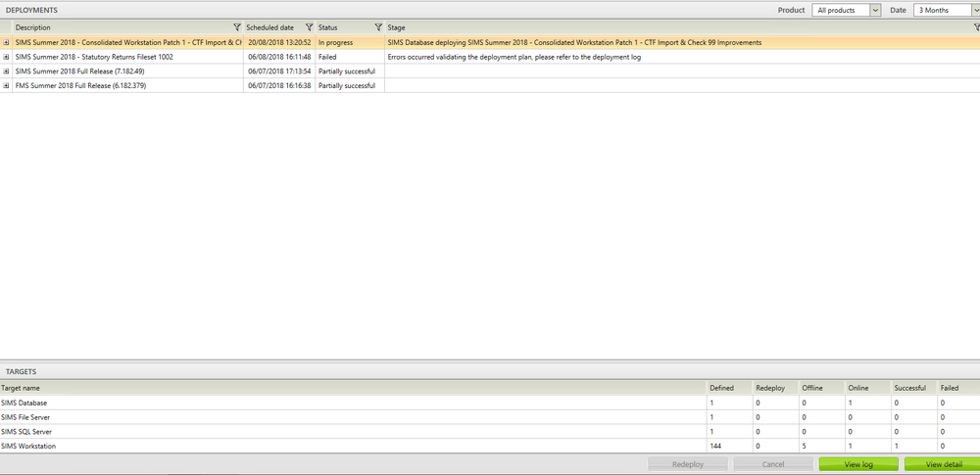Click the View log button
The image size is (980, 475).
tap(858, 464)
